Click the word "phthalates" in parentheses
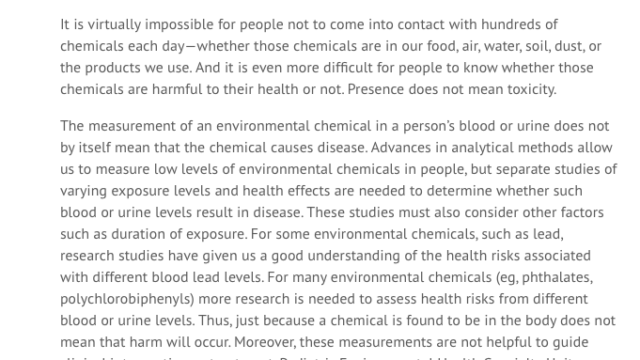The image size is (640, 360). tap(557, 278)
